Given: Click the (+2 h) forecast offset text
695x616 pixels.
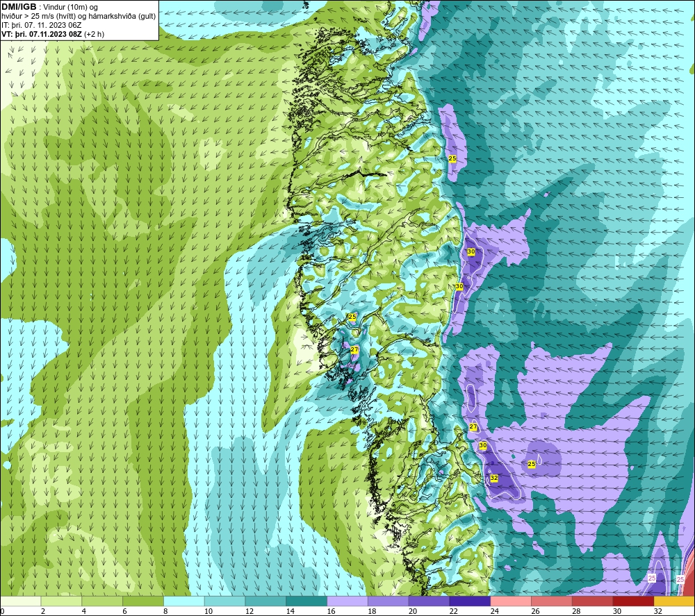Looking at the screenshot, I should click(x=94, y=34).
